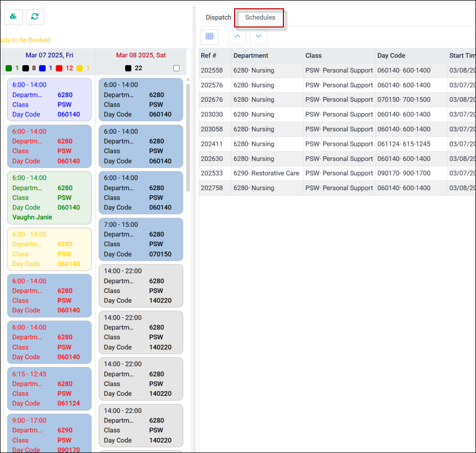
Task: Open the 9:00 - 17:00 shift card
Action: 49,433
